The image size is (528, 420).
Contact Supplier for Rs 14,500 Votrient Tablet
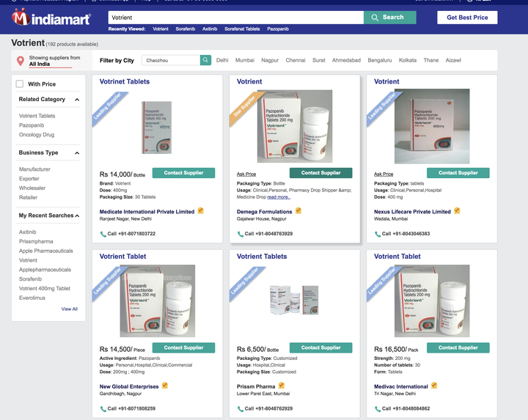coord(183,347)
